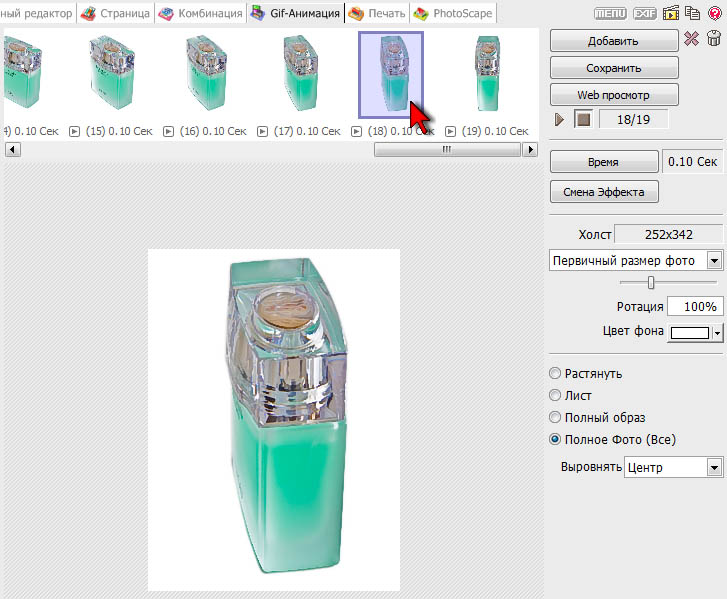The width and height of the screenshot is (727, 599).
Task: Click the Ротация 100% field
Action: coord(695,306)
